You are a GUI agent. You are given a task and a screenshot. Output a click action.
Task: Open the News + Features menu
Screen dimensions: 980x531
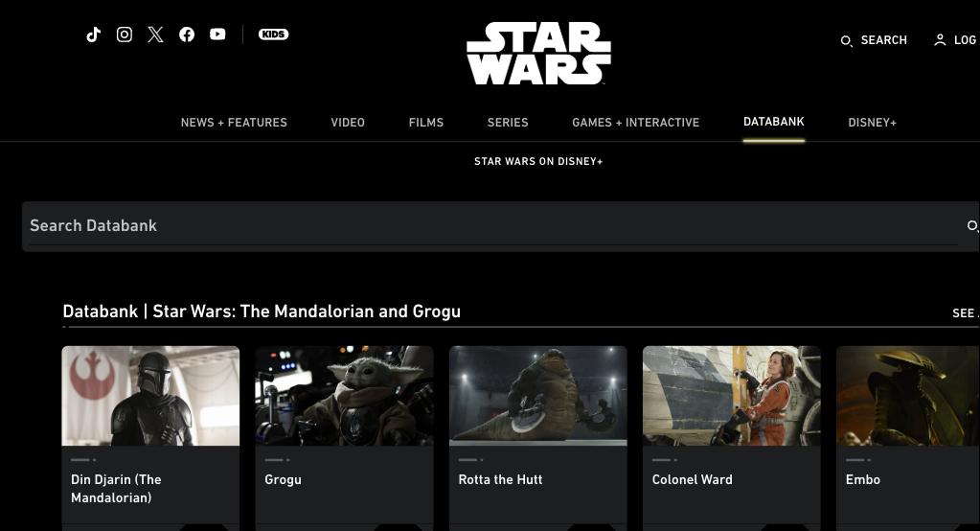(x=234, y=123)
